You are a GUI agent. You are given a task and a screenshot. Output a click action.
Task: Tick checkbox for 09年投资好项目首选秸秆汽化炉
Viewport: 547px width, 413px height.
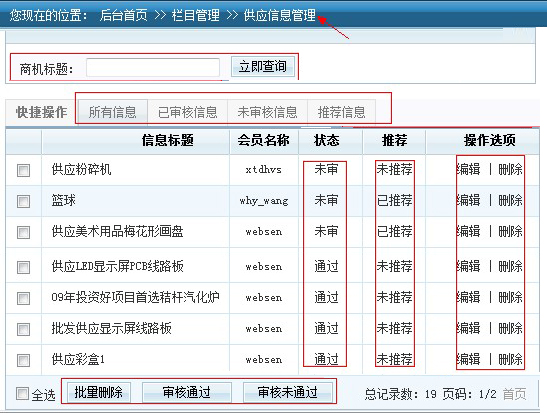point(23,298)
